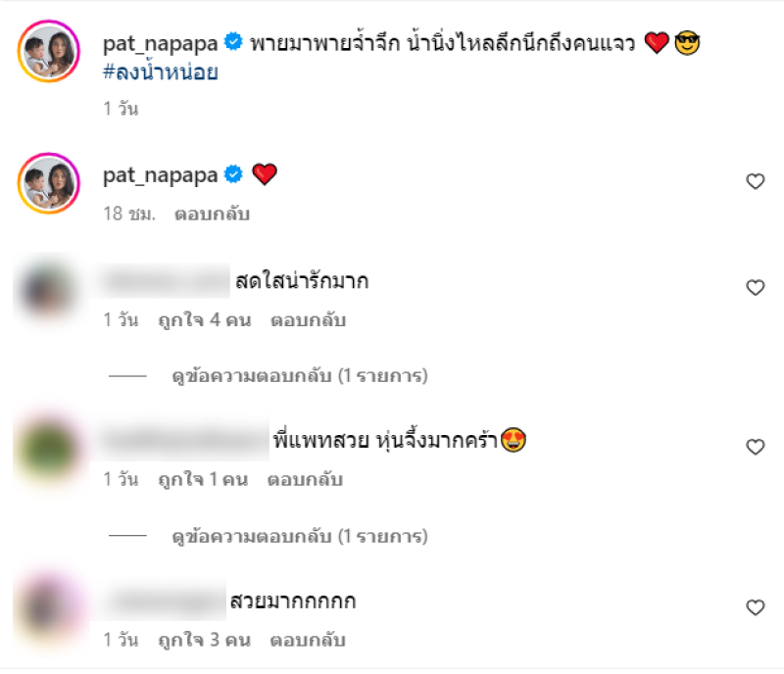Reply to the "พี่แพทสวย" comment
This screenshot has width=784, height=674.
tap(305, 479)
